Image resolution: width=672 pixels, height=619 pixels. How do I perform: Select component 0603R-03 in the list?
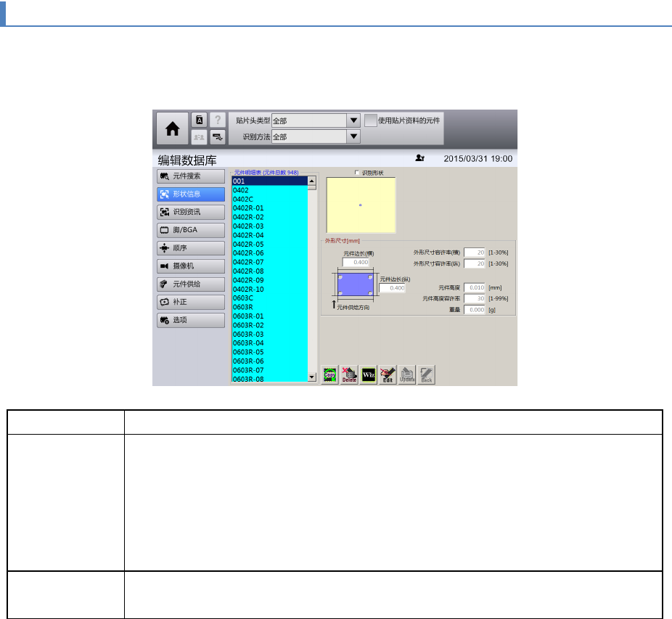point(269,334)
